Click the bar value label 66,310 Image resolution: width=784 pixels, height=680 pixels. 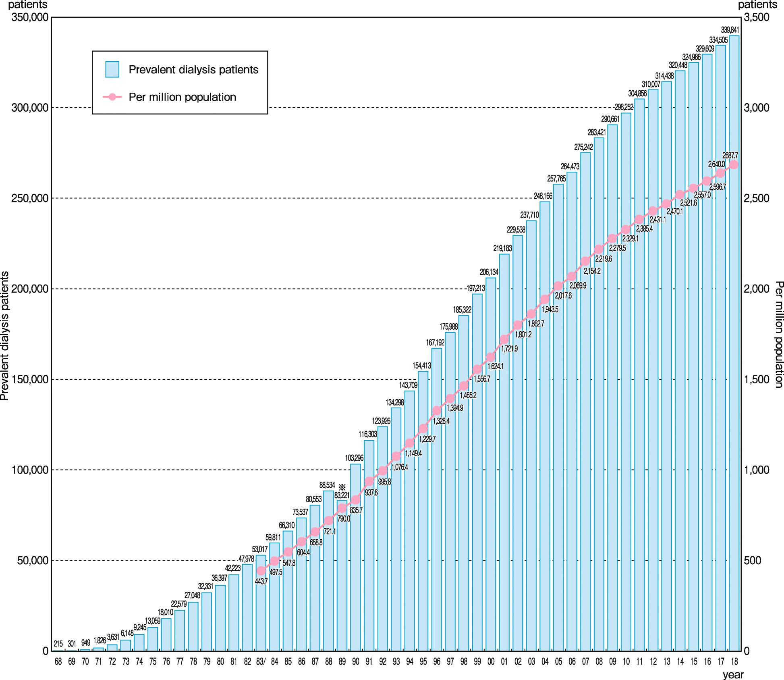286,526
